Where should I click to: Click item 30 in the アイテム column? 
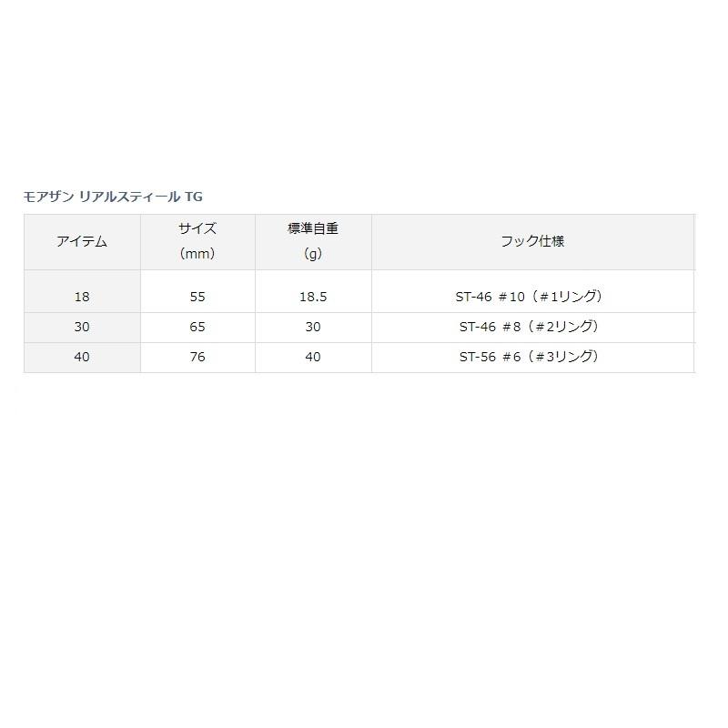click(82, 327)
